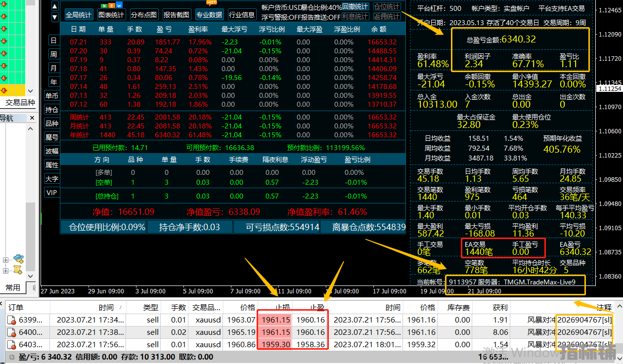Select the 大字 side tab
This screenshot has height=364, width=623.
pyautogui.click(x=52, y=179)
